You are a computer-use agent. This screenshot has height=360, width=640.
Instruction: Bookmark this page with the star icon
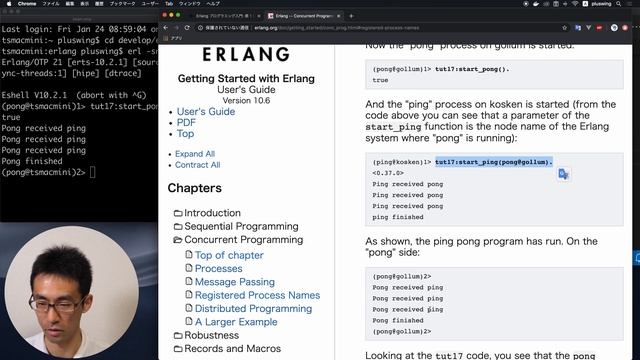click(x=564, y=28)
